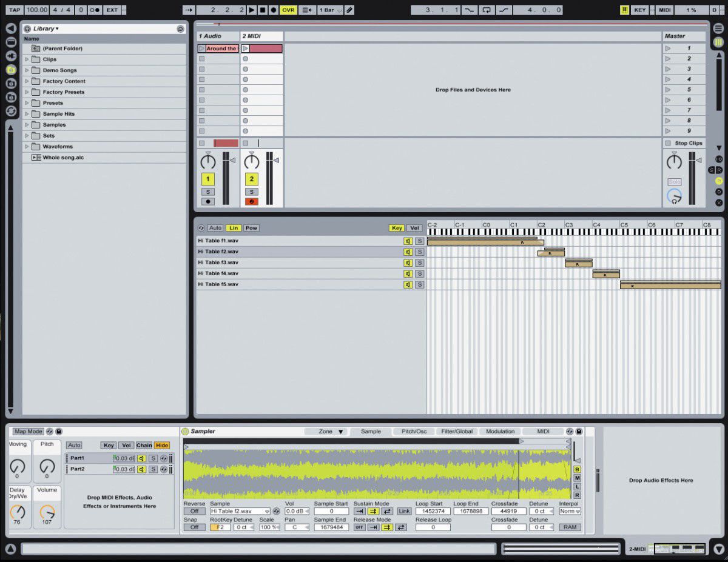Click the Stop Clips button
The image size is (728, 562).
(684, 142)
